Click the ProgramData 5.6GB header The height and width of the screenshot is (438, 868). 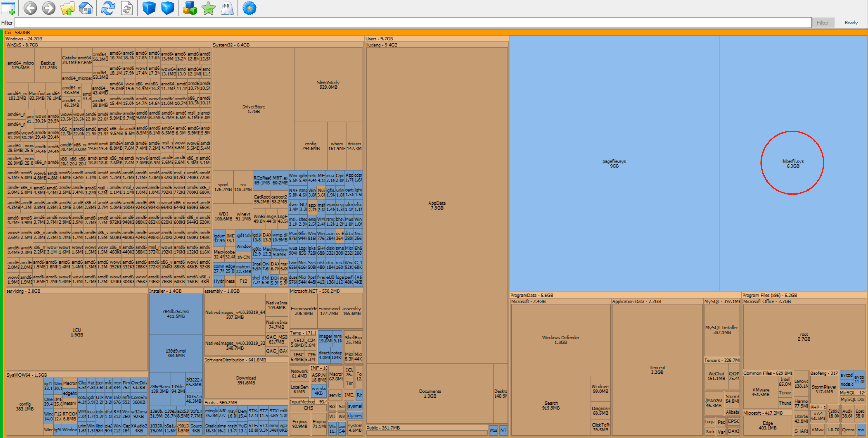point(532,295)
